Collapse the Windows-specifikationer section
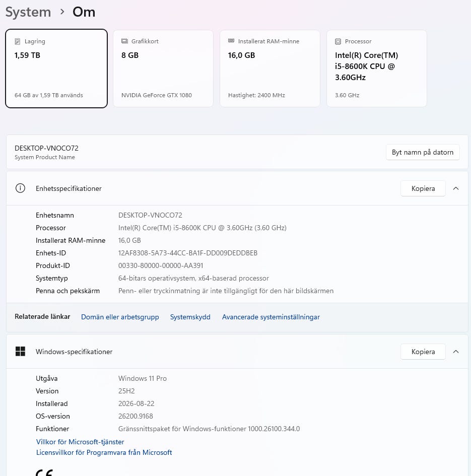The image size is (471, 476). (x=456, y=352)
